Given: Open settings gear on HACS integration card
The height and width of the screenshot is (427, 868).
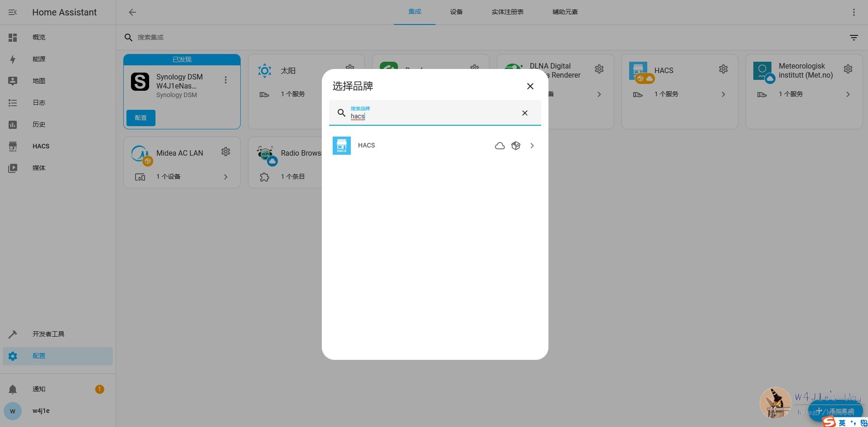Looking at the screenshot, I should tap(723, 69).
